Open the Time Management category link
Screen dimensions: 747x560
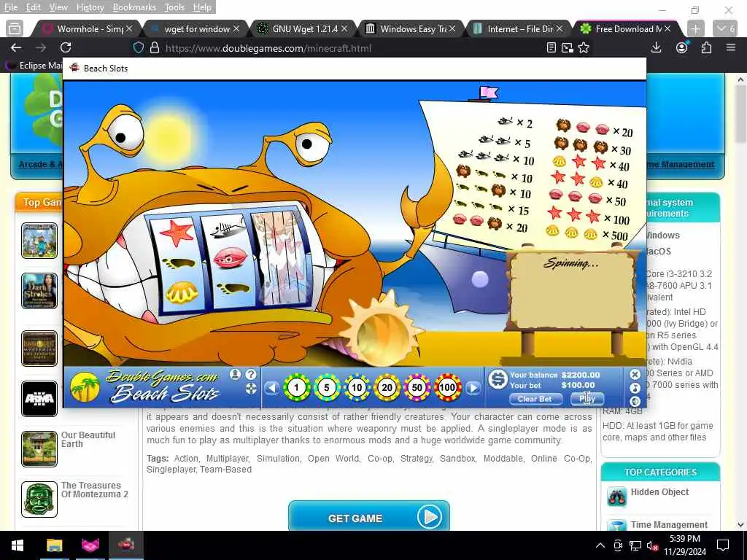669,525
